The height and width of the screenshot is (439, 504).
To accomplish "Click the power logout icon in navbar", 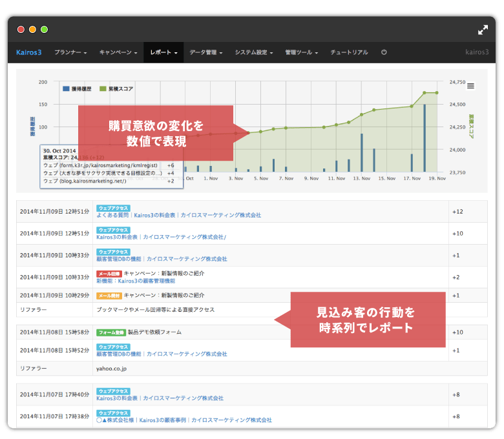I will 384,52.
